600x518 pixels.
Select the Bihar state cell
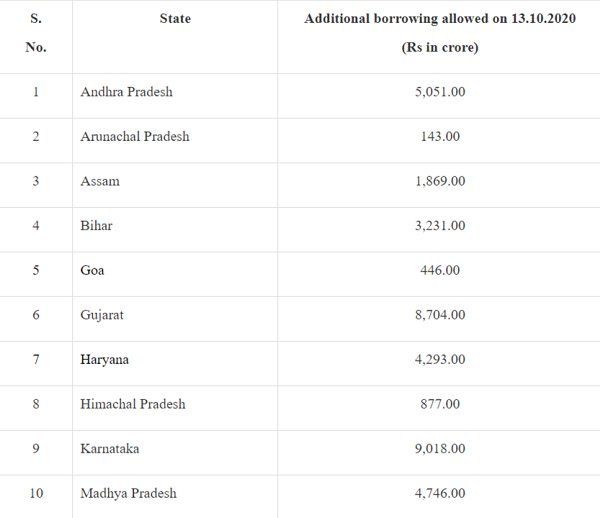pos(96,226)
